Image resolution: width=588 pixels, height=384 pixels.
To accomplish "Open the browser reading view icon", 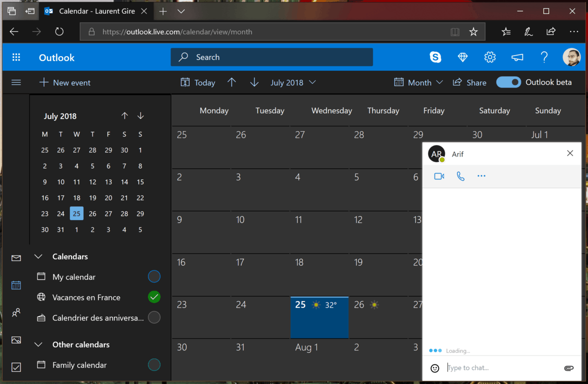I will 455,32.
